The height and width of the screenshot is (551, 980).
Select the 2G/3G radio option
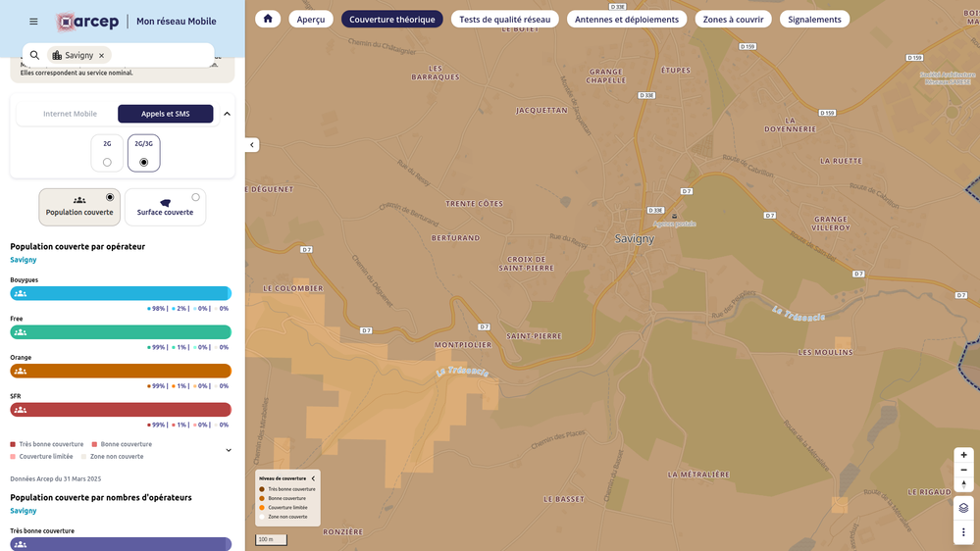click(144, 162)
